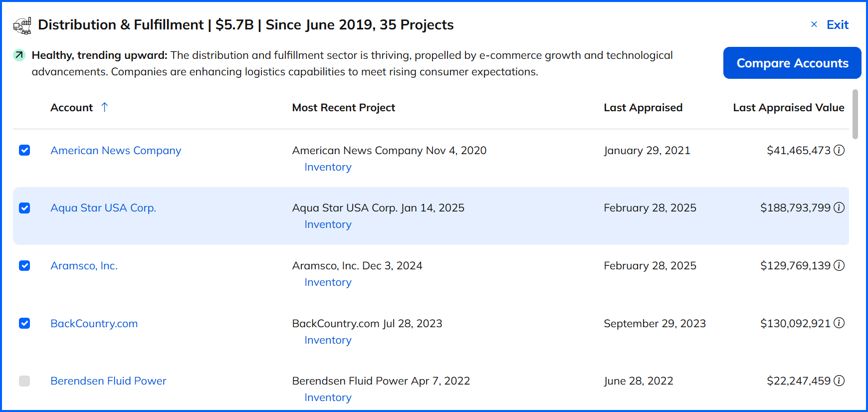Click the upward trend arrow icon
The height and width of the screenshot is (412, 868).
19,55
